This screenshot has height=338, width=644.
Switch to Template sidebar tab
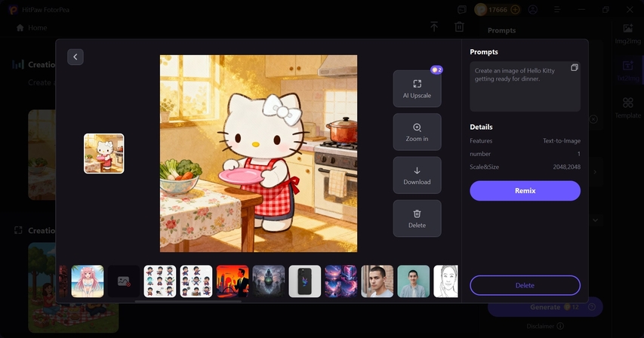[x=627, y=108]
